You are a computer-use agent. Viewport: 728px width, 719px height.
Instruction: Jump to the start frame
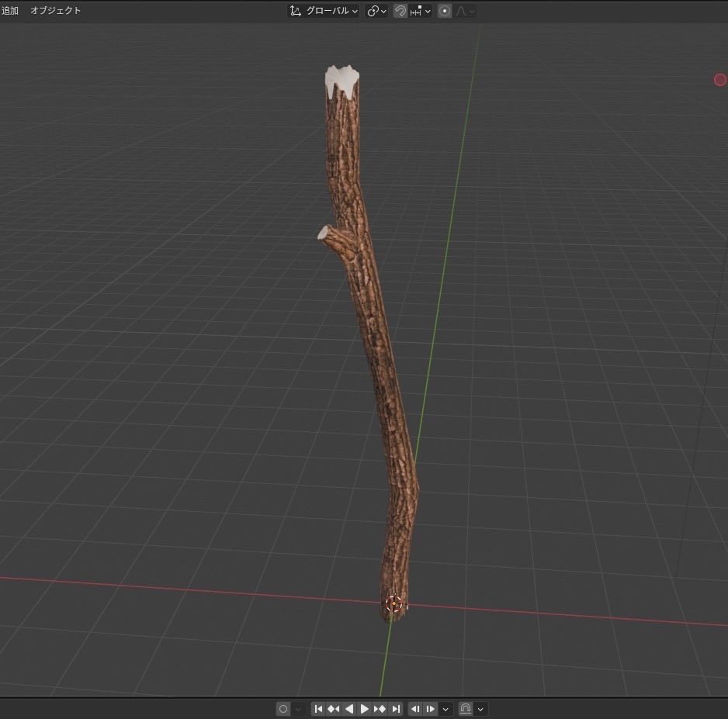318,709
